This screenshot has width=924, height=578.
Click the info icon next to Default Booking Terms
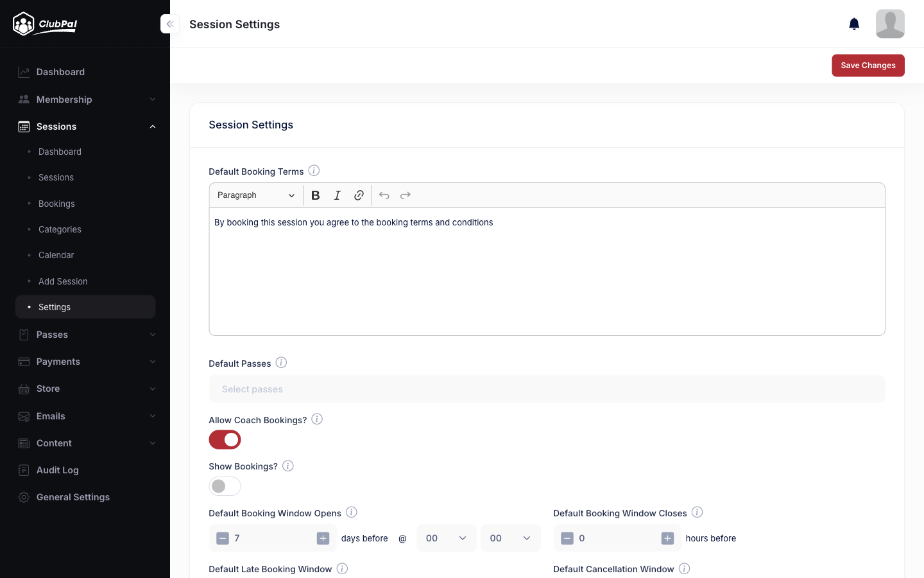click(314, 170)
